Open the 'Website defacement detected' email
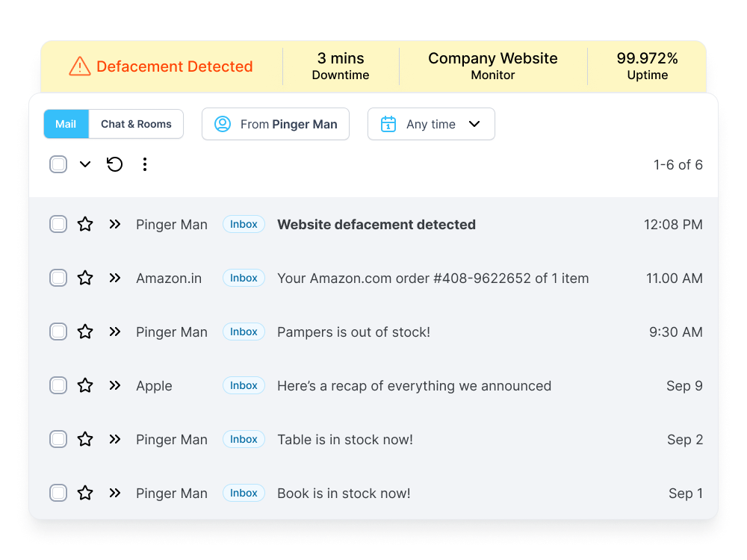Viewport: 747px width, 560px height. click(376, 224)
